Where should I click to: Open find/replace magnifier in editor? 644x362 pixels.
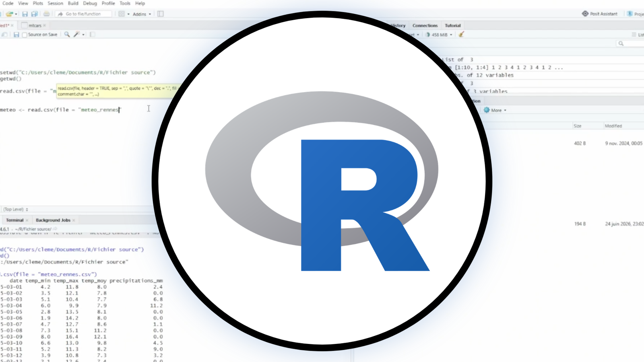[67, 35]
